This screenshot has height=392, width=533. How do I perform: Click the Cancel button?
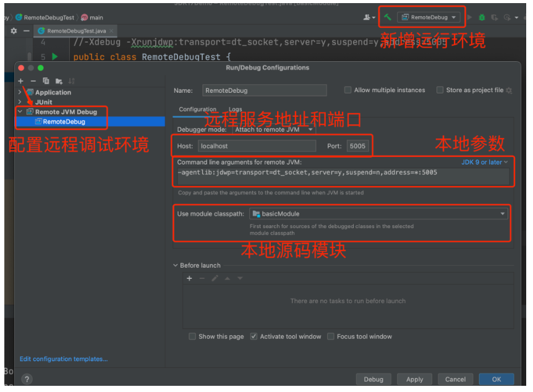[455, 380]
